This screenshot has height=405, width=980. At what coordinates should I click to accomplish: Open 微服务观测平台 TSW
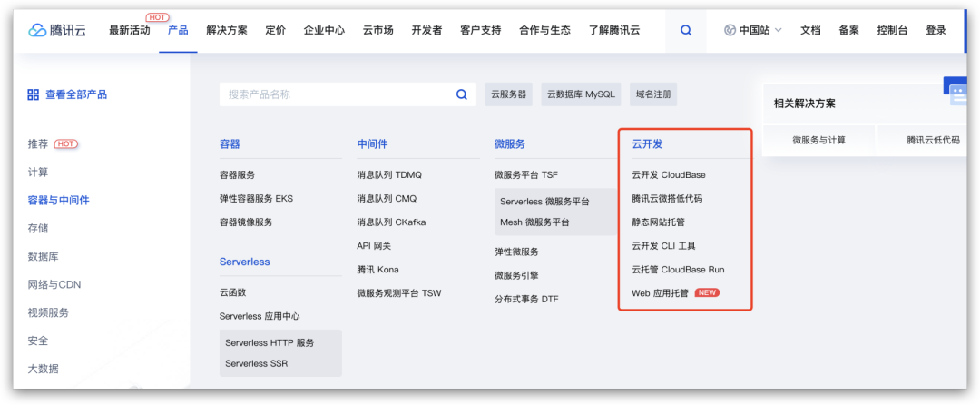[398, 292]
